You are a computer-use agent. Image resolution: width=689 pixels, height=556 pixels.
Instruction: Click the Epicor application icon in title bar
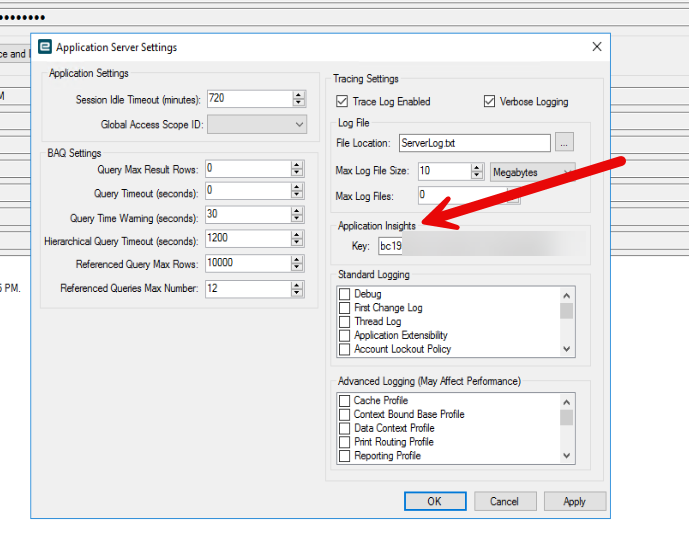(45, 47)
